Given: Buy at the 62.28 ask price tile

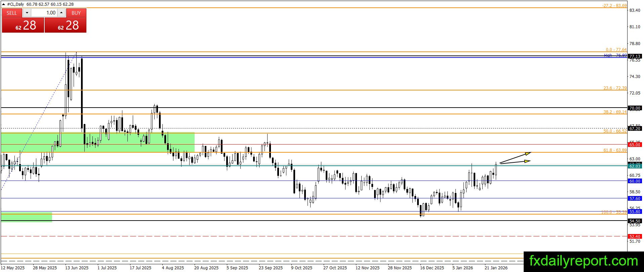Looking at the screenshot, I should [66, 25].
